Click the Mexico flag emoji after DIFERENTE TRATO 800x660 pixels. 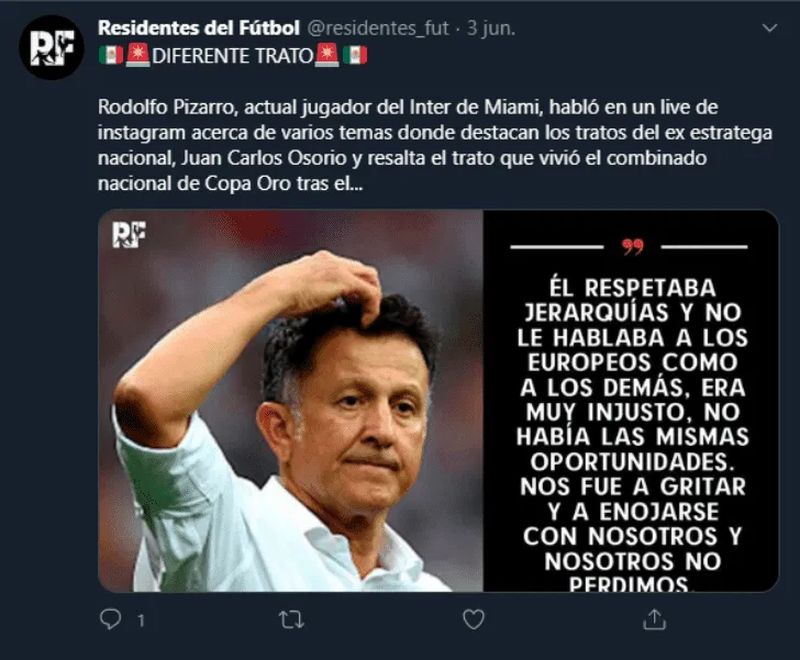point(355,55)
